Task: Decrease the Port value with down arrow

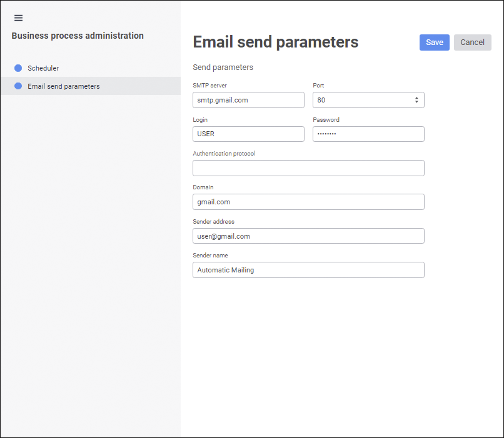Action: click(416, 102)
